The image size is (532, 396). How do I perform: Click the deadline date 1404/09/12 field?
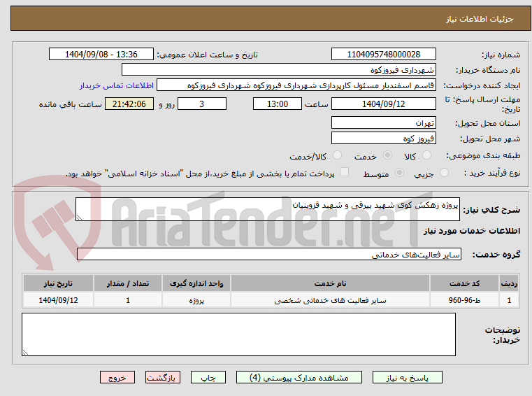[x=383, y=104]
